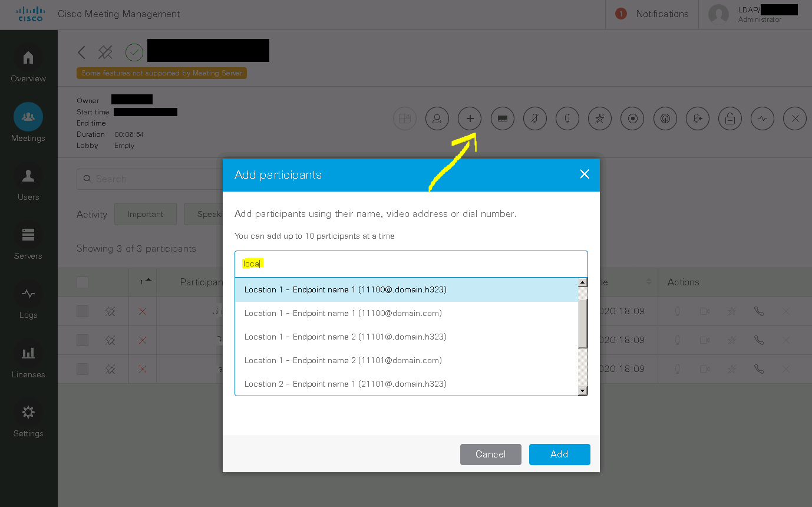The image size is (812, 507).
Task: Click the red notification count badge
Action: click(620, 14)
